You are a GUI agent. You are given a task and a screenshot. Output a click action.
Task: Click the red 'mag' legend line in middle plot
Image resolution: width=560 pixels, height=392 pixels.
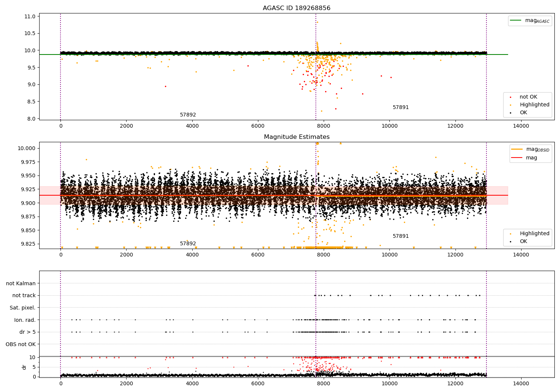(x=517, y=158)
